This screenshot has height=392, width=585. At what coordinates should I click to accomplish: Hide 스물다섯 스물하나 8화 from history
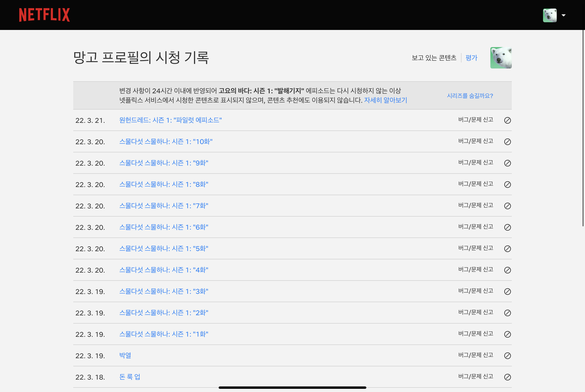pyautogui.click(x=507, y=184)
